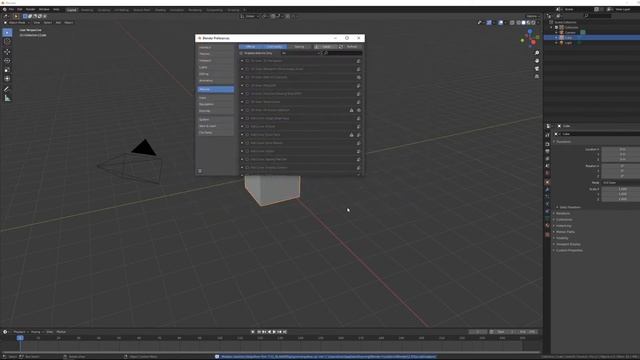Expand the Curve Tools add-on details
The image size is (640, 360).
point(242,134)
